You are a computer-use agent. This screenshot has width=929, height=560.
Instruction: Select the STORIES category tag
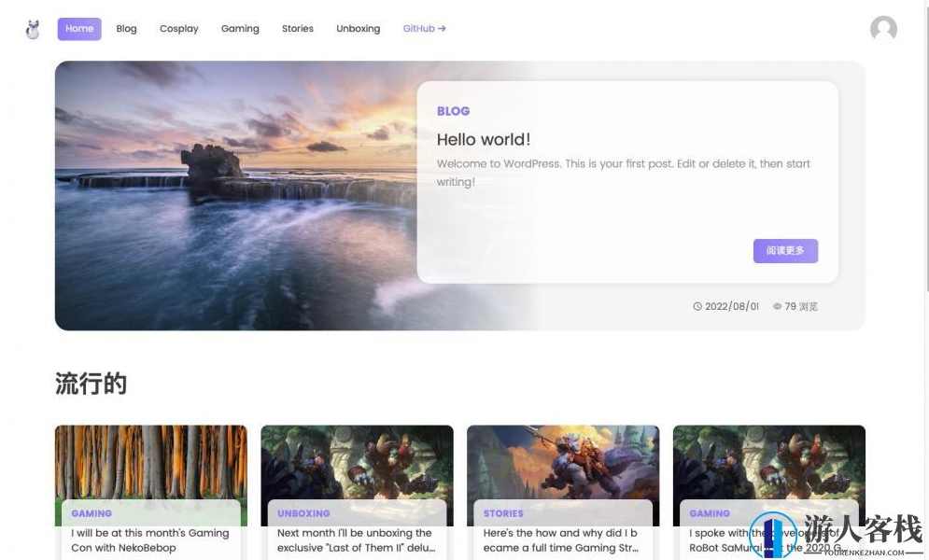pyautogui.click(x=503, y=513)
